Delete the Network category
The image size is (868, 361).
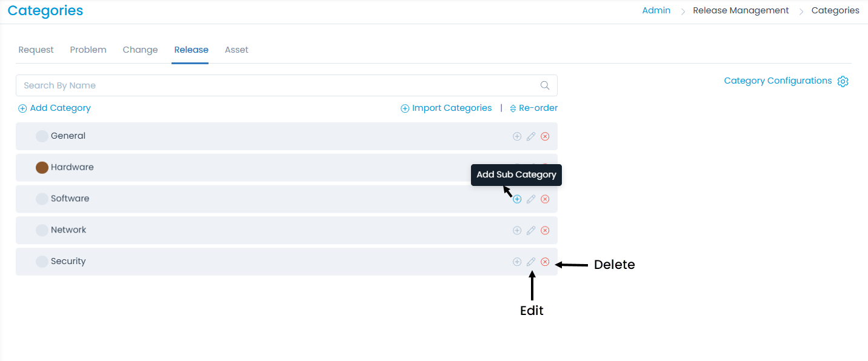545,230
